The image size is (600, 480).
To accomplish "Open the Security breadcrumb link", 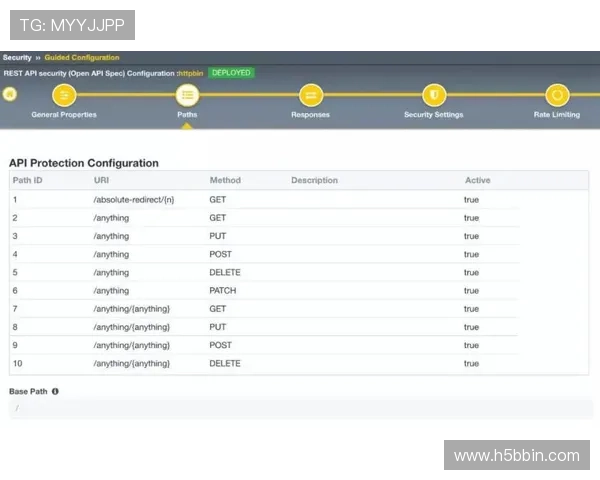I will 17,58.
